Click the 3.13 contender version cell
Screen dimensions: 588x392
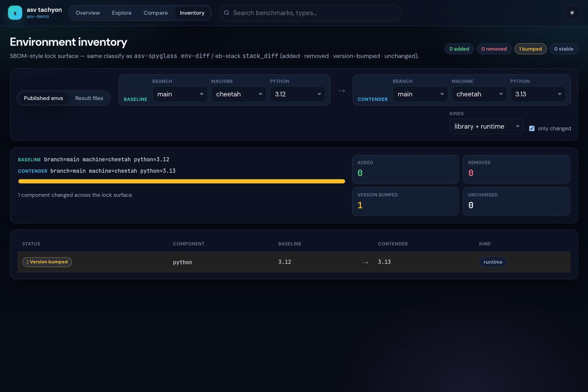click(384, 262)
